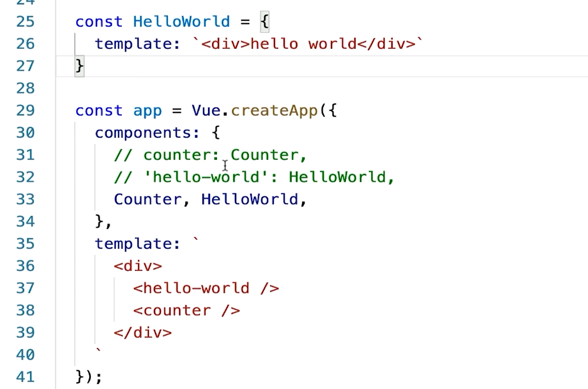Click the highlighted closing brace on line 27
588x389 pixels.
79,66
